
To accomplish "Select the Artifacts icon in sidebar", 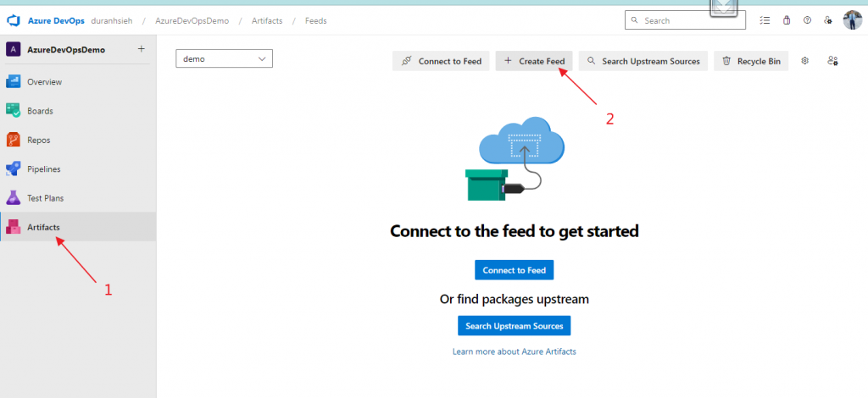I will (13, 227).
